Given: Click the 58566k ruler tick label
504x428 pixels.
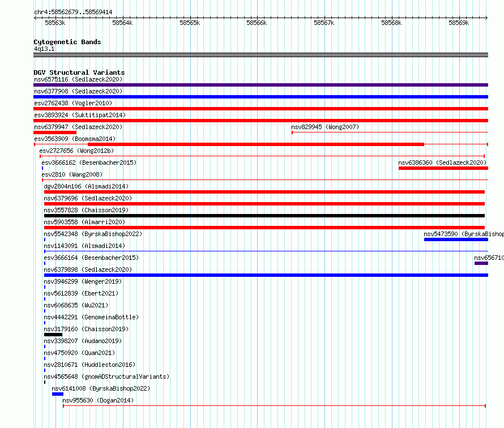Looking at the screenshot, I should pos(257,23).
